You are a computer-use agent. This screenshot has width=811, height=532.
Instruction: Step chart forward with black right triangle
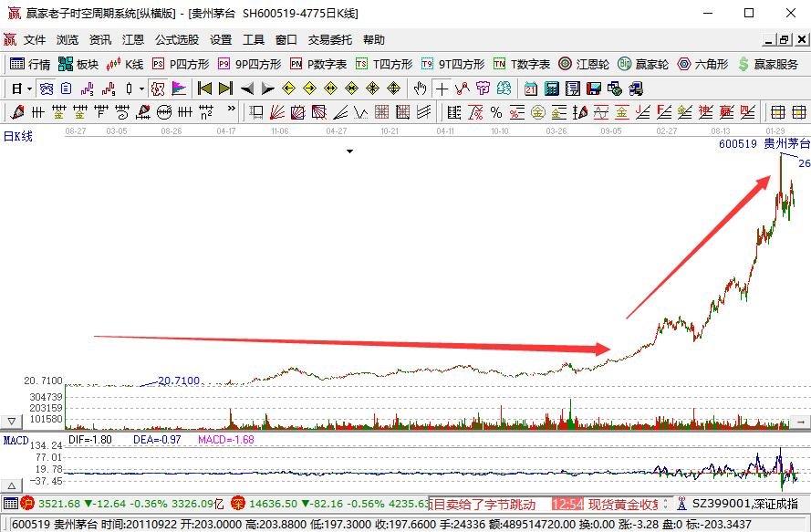(x=267, y=89)
